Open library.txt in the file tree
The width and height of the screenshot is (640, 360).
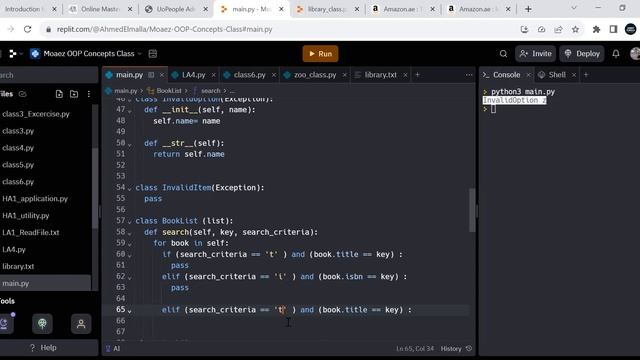18,267
